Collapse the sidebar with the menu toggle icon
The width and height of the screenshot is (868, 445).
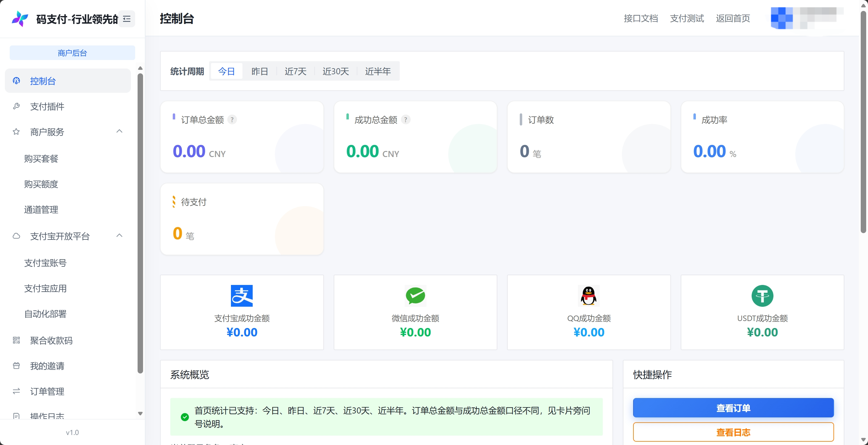pyautogui.click(x=127, y=19)
